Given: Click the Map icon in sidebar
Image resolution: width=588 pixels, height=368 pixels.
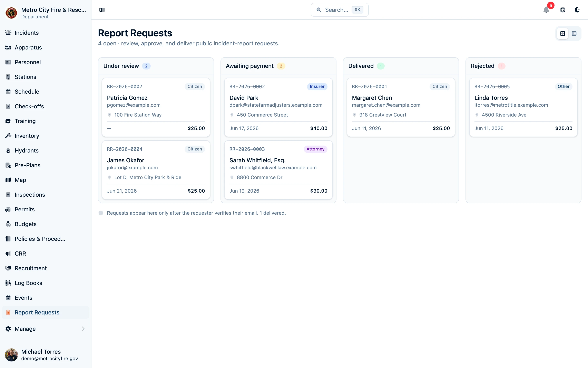Looking at the screenshot, I should click(8, 180).
